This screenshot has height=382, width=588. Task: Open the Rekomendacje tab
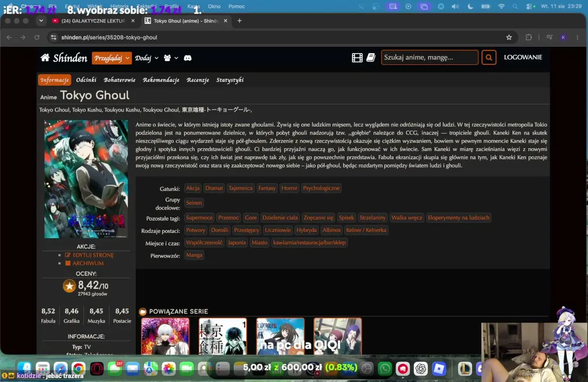[161, 80]
